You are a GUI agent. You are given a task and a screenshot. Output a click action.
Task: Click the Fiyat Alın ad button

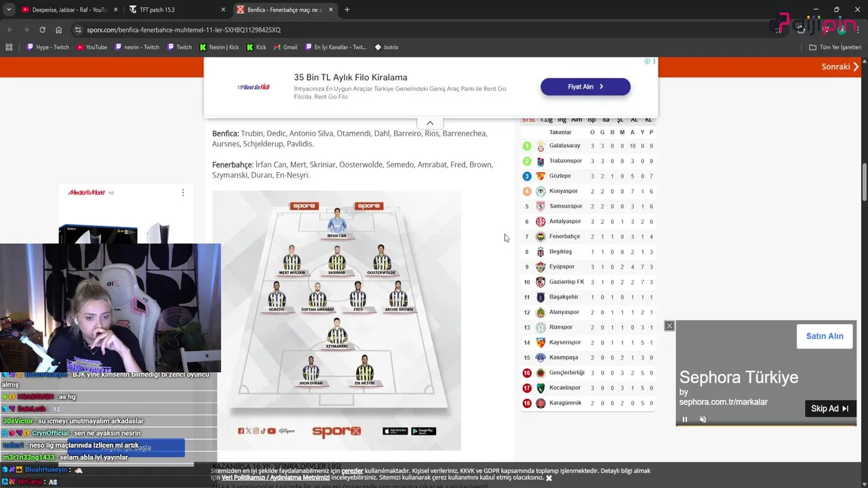point(585,87)
